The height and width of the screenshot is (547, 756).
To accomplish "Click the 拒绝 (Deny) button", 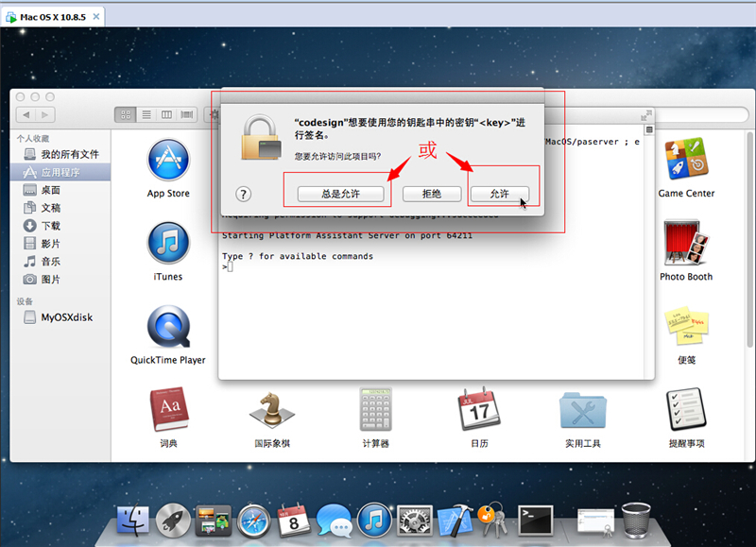I will [x=432, y=194].
